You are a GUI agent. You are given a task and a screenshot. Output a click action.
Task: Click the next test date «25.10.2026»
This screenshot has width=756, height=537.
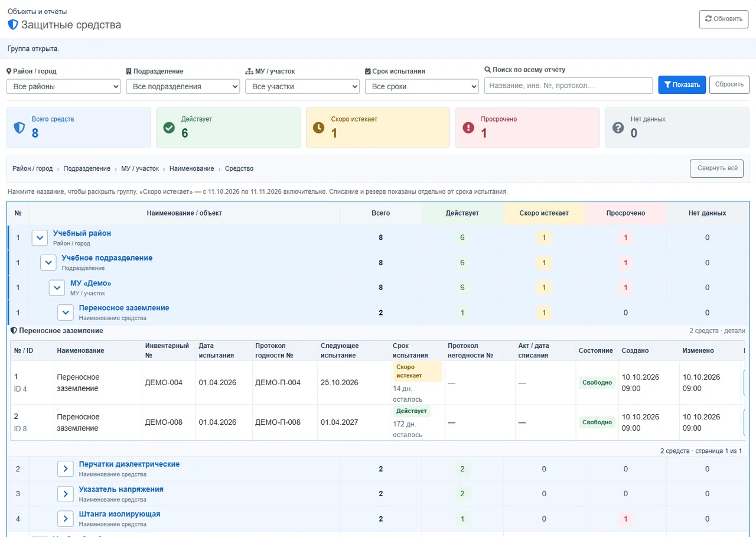click(340, 383)
